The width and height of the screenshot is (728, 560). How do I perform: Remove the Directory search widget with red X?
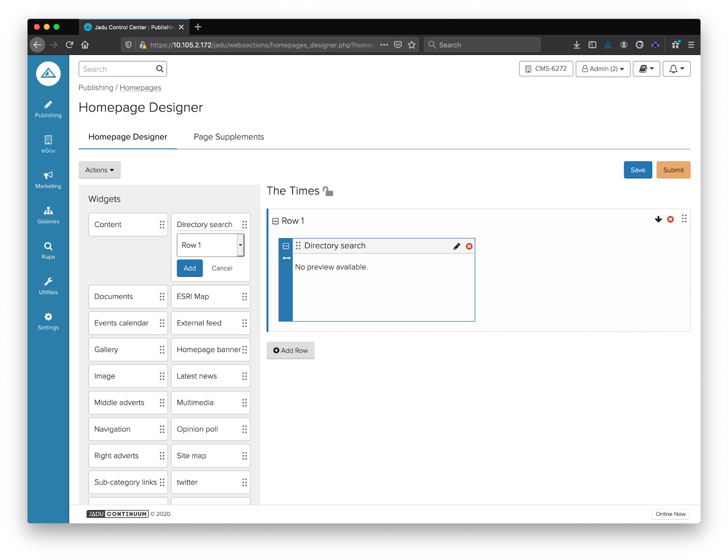coord(469,246)
